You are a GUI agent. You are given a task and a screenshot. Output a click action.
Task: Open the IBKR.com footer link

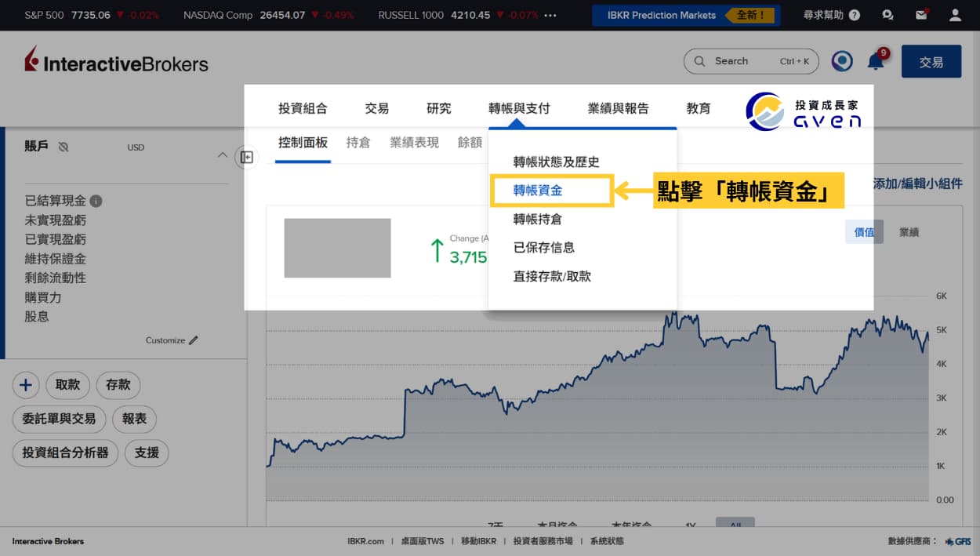click(366, 541)
